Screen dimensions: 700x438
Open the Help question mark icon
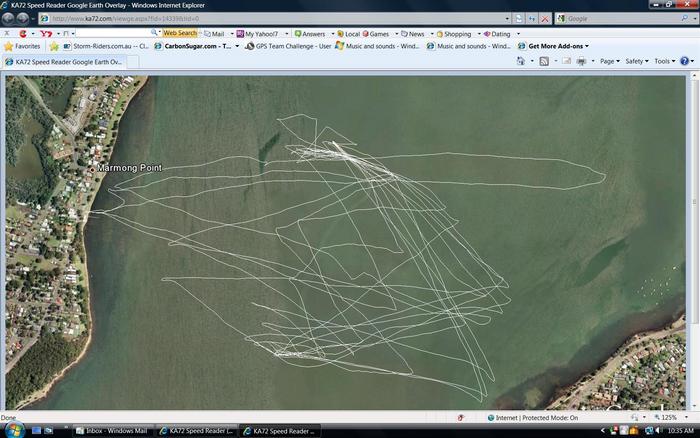[x=685, y=61]
